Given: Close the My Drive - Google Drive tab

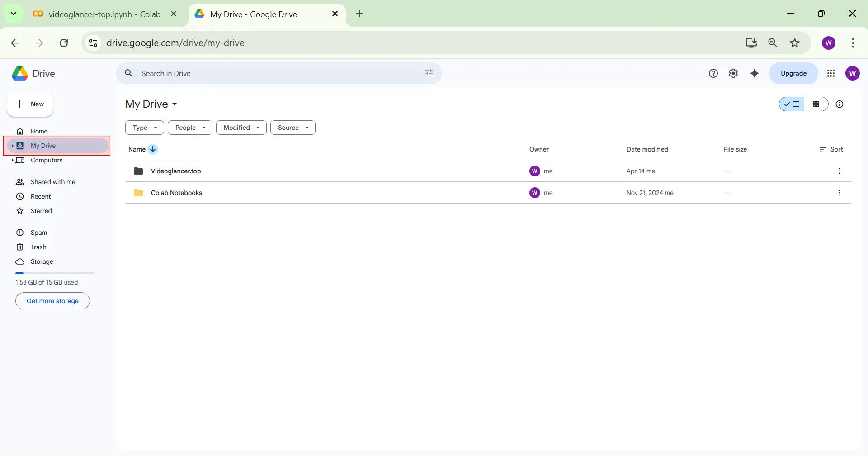Looking at the screenshot, I should click(335, 14).
